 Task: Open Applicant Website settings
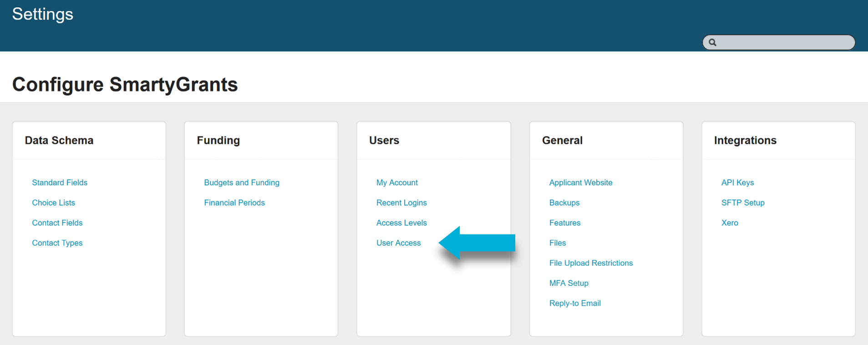point(580,183)
